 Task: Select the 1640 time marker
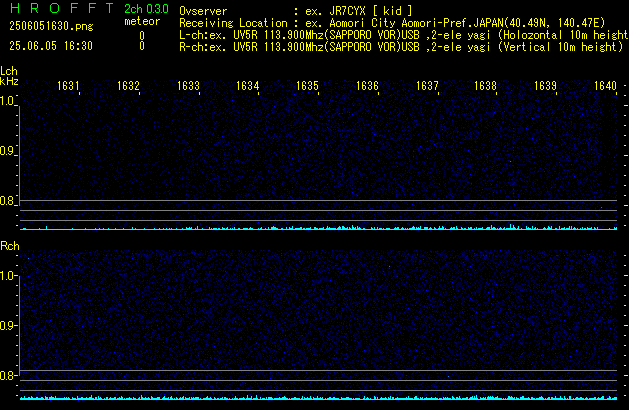[x=605, y=86]
